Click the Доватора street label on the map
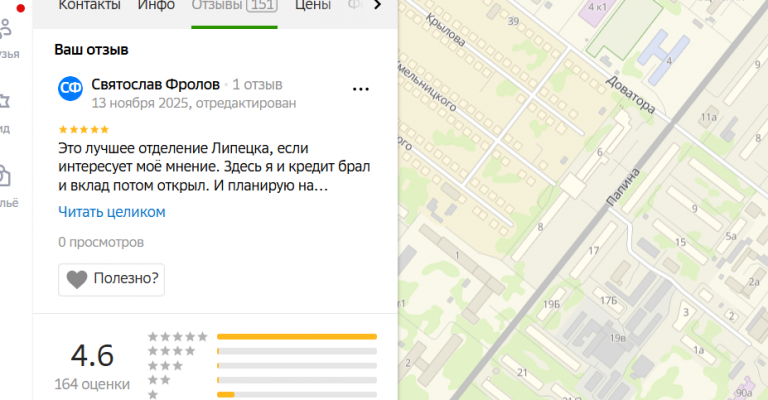Screen dimensions: 768x400 630,94
